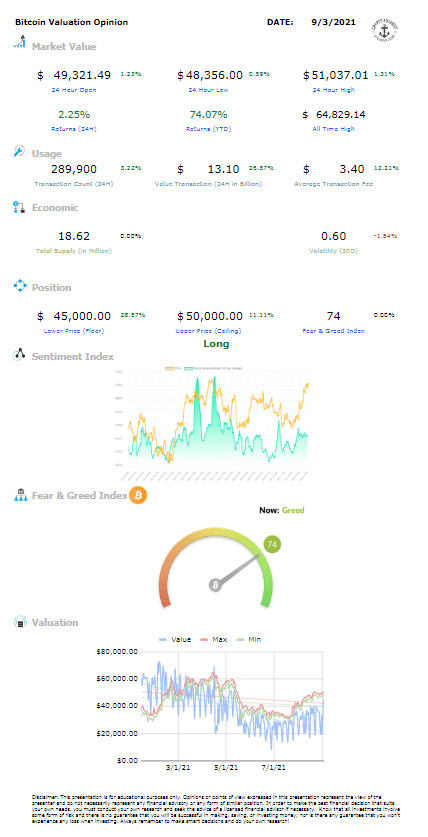Click the Valuation section icon

[x=19, y=622]
